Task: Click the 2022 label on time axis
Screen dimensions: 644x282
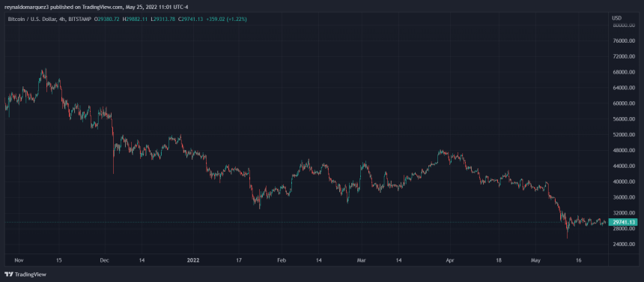Action: [x=192, y=260]
